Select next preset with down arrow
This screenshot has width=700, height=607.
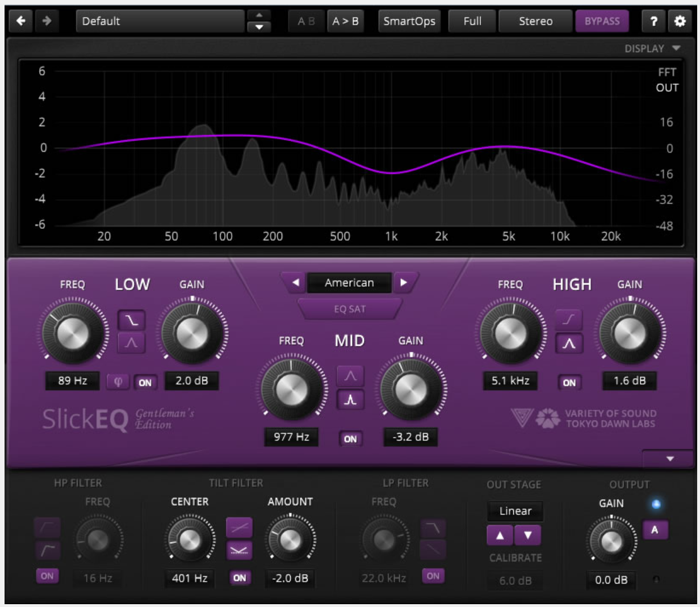[259, 27]
